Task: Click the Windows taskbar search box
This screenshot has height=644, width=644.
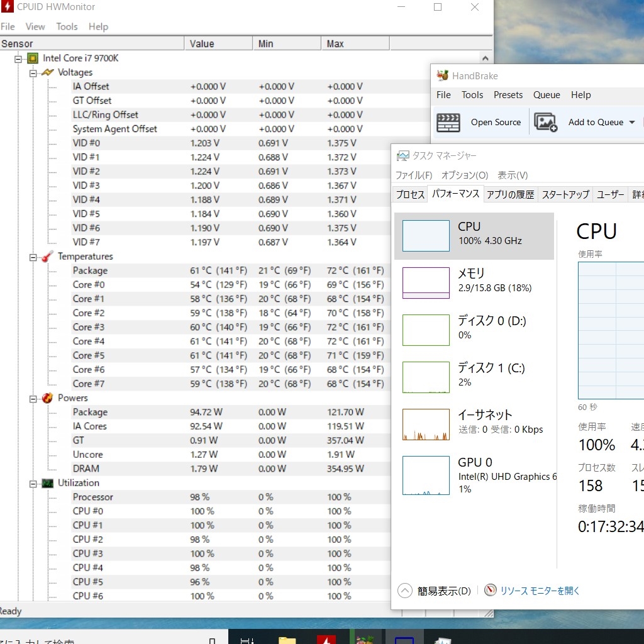Action: (x=114, y=637)
